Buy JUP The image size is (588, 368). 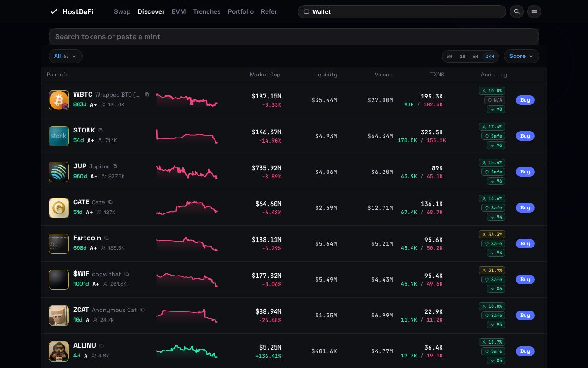[x=525, y=172]
